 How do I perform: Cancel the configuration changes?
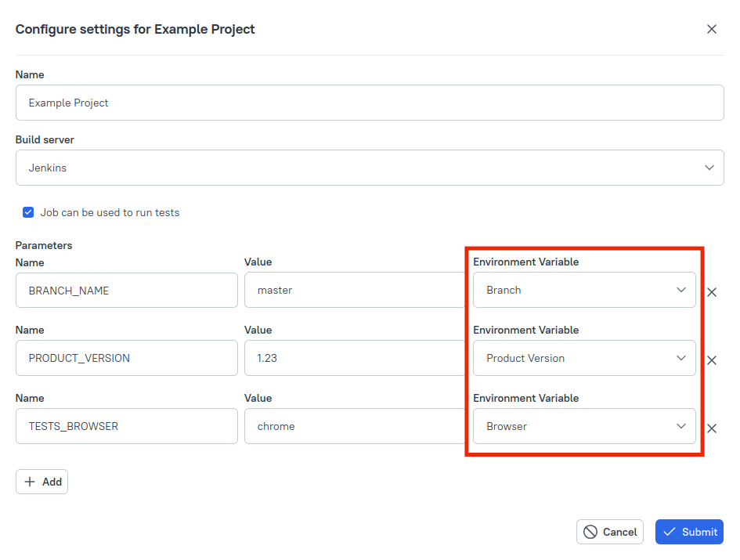610,532
